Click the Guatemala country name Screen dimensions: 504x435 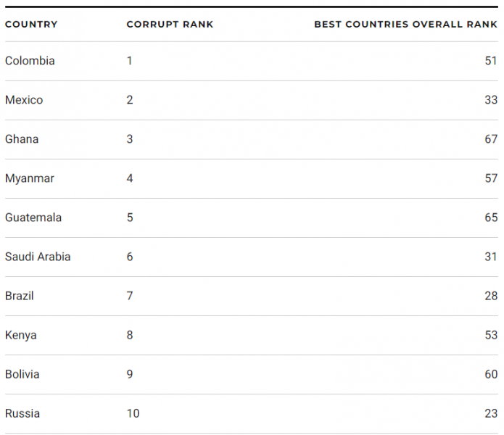(33, 217)
